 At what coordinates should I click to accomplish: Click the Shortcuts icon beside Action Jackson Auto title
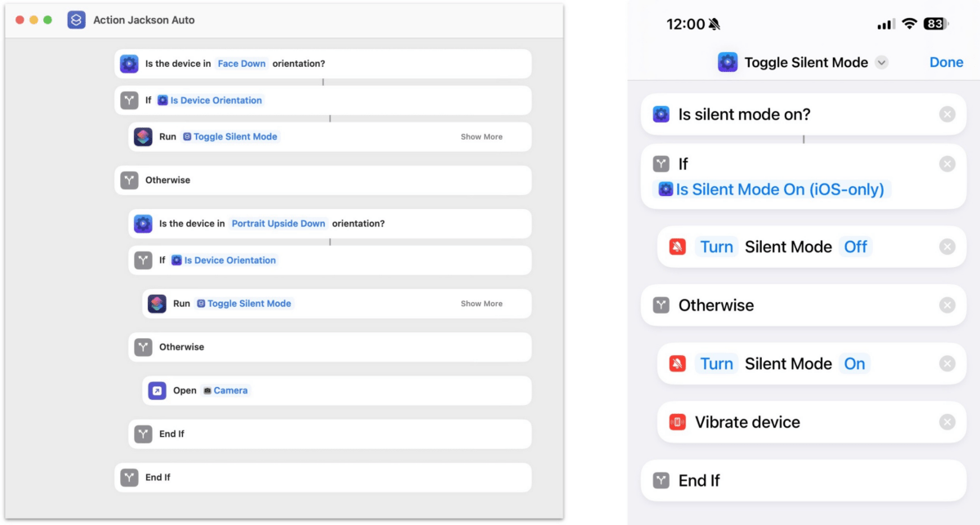75,20
